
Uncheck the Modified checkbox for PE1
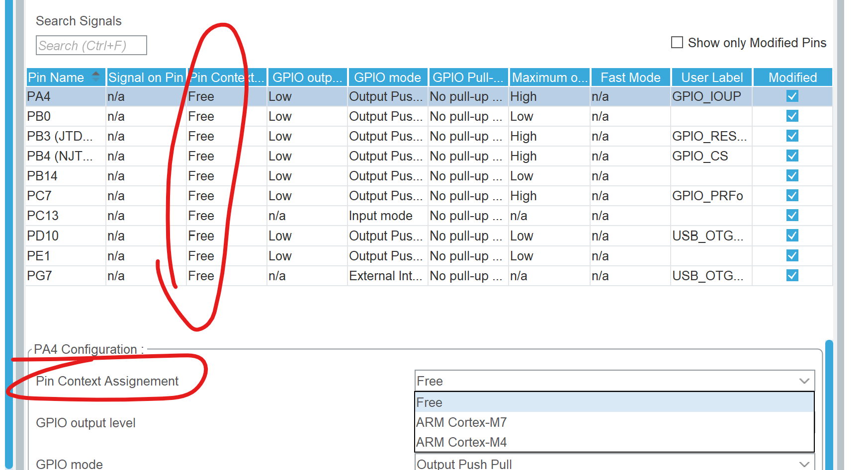[791, 255]
